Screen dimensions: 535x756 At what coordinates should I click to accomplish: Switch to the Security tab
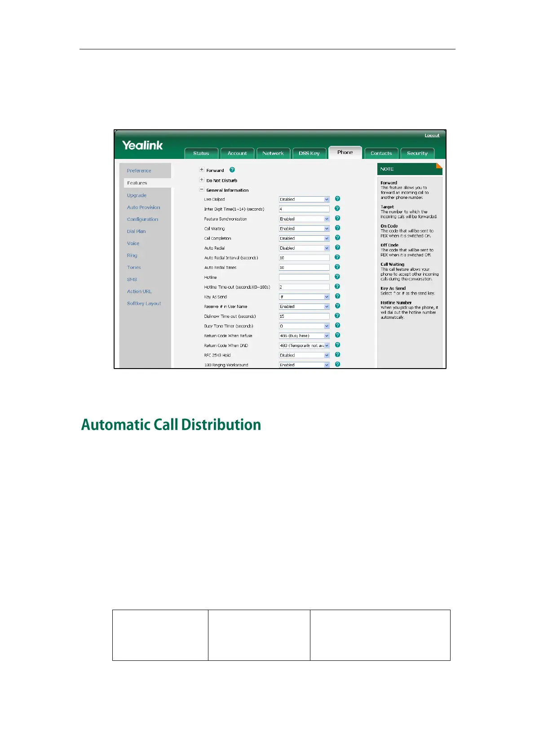[417, 153]
